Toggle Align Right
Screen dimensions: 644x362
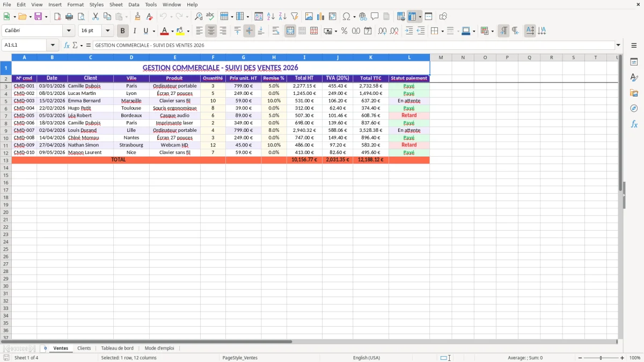[x=223, y=31]
